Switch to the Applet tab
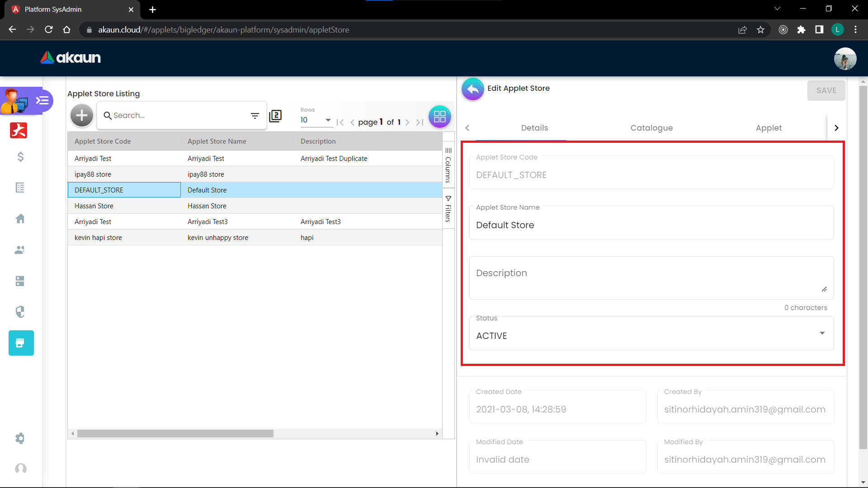This screenshot has width=868, height=488. 769,128
